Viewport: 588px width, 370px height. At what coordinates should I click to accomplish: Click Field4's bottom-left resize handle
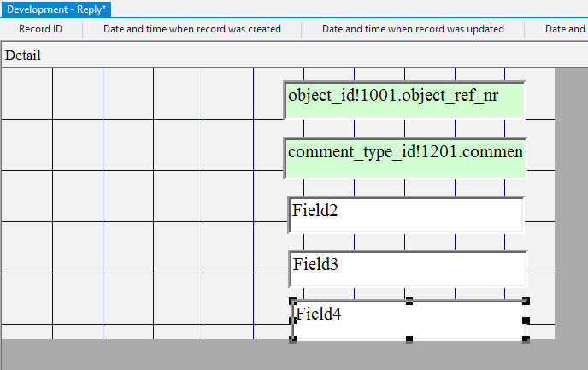click(293, 339)
